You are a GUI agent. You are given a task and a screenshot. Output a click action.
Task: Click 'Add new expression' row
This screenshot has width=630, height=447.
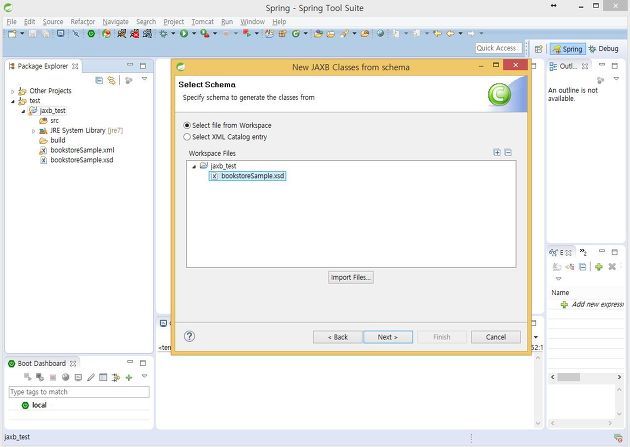592,304
